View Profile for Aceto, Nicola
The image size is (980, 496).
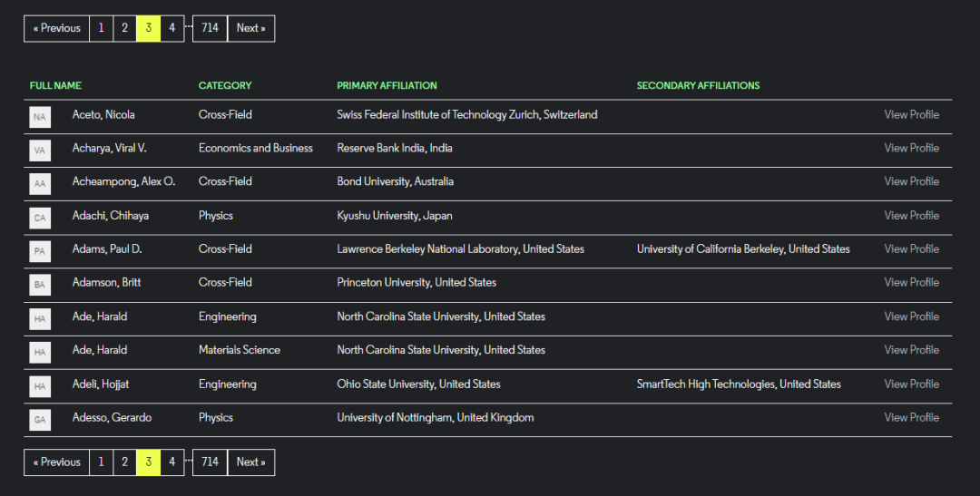911,115
